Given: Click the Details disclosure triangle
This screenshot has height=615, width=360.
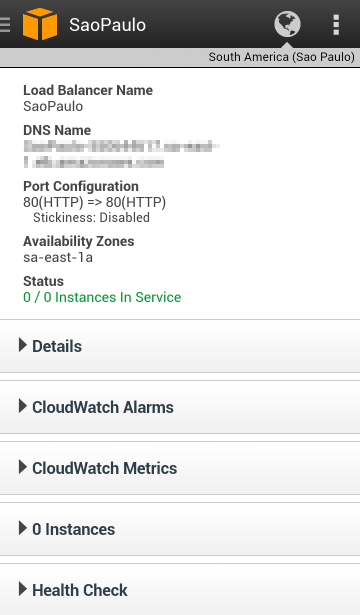Looking at the screenshot, I should click(23, 345).
